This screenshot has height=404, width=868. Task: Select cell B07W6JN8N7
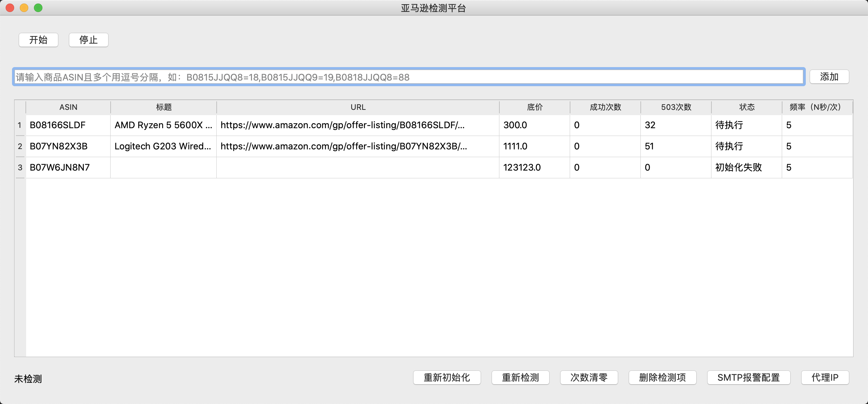(x=68, y=167)
